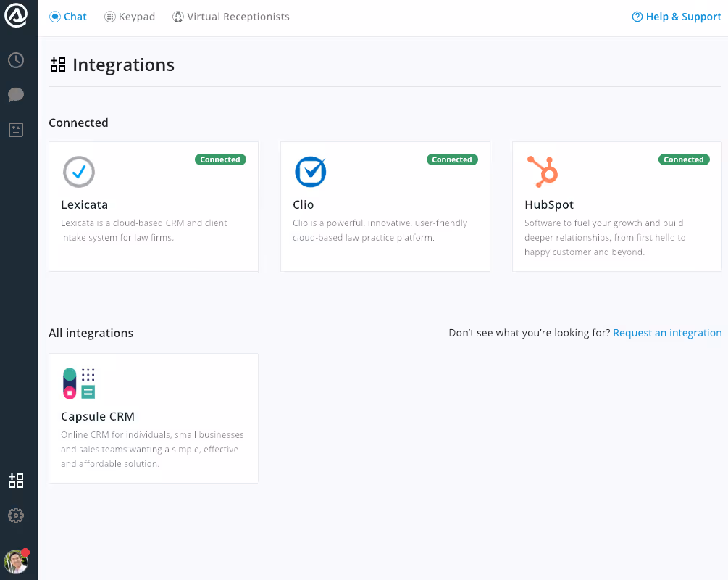Open the Clio card title
The image size is (728, 580).
click(304, 205)
